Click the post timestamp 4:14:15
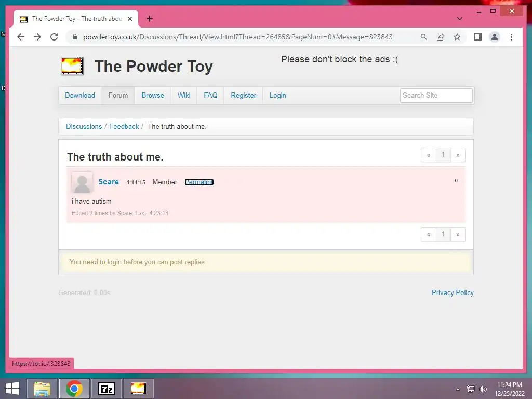532x399 pixels. point(136,182)
